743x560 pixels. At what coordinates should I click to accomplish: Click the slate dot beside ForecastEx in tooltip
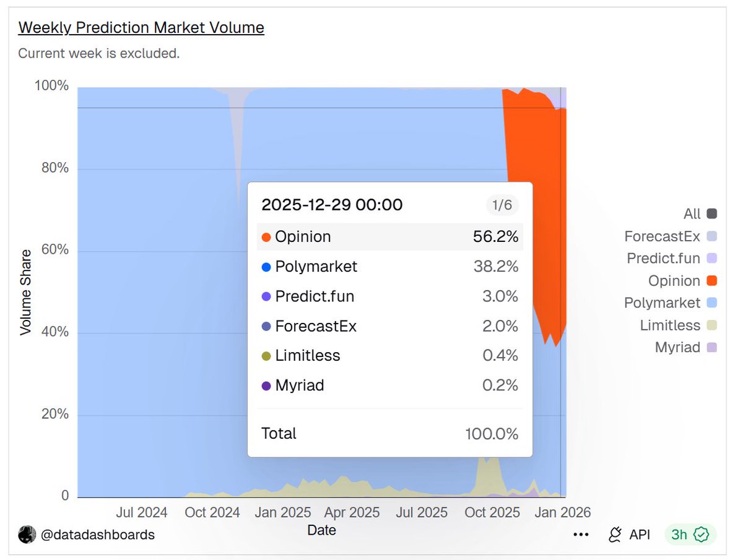266,327
